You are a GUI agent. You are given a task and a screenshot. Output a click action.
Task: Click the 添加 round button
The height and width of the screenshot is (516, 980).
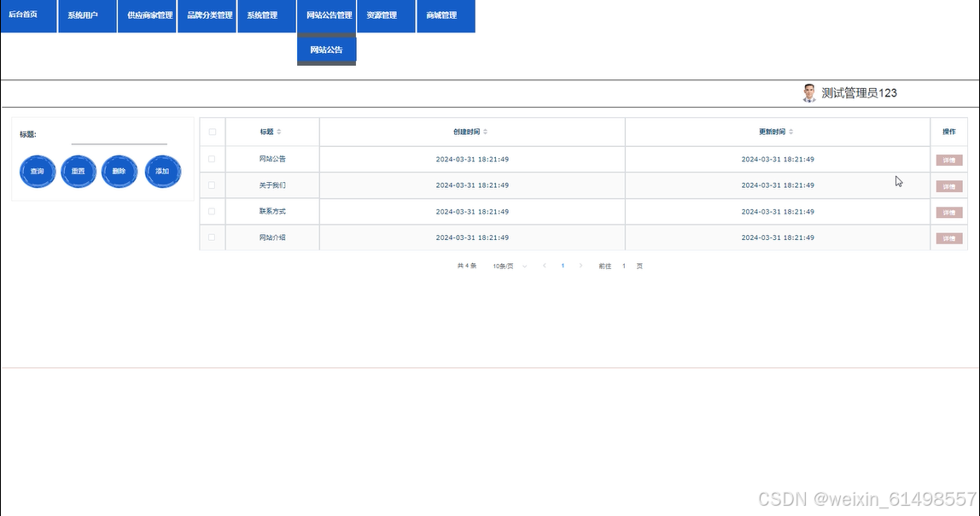point(162,172)
